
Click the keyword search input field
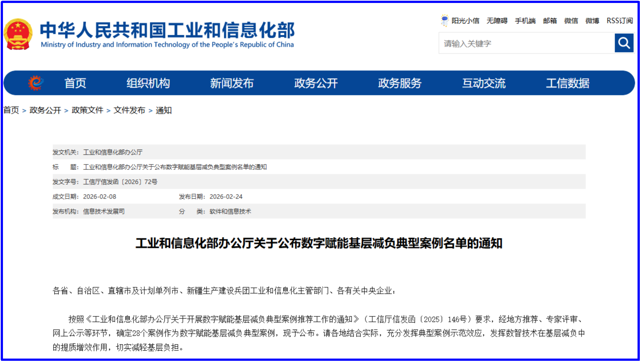[x=523, y=43]
